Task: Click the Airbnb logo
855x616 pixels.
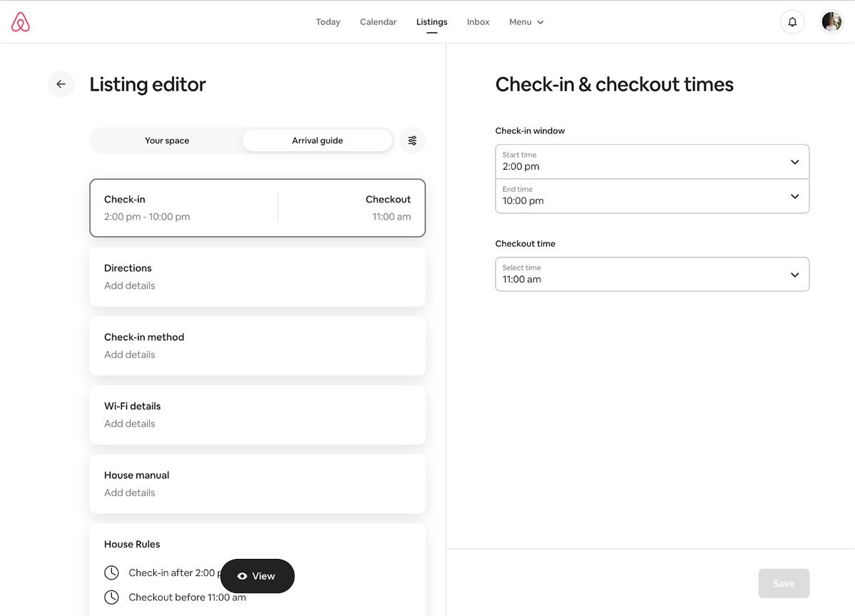Action: pos(20,21)
